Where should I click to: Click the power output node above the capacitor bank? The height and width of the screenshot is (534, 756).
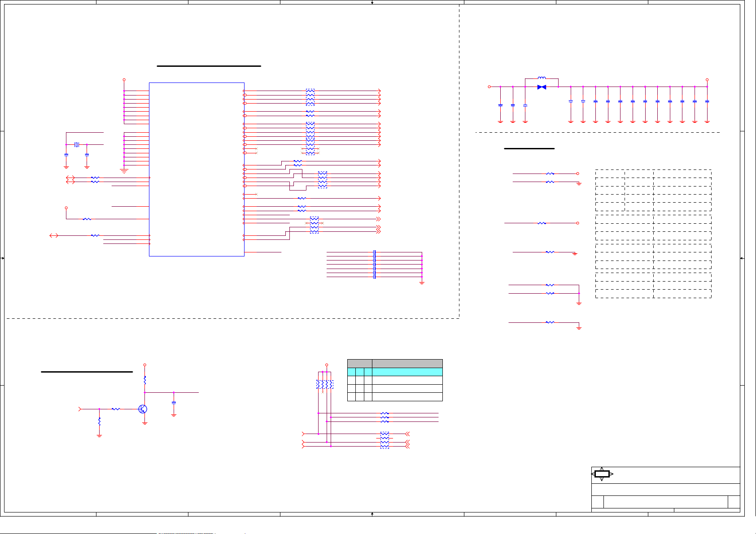point(707,80)
